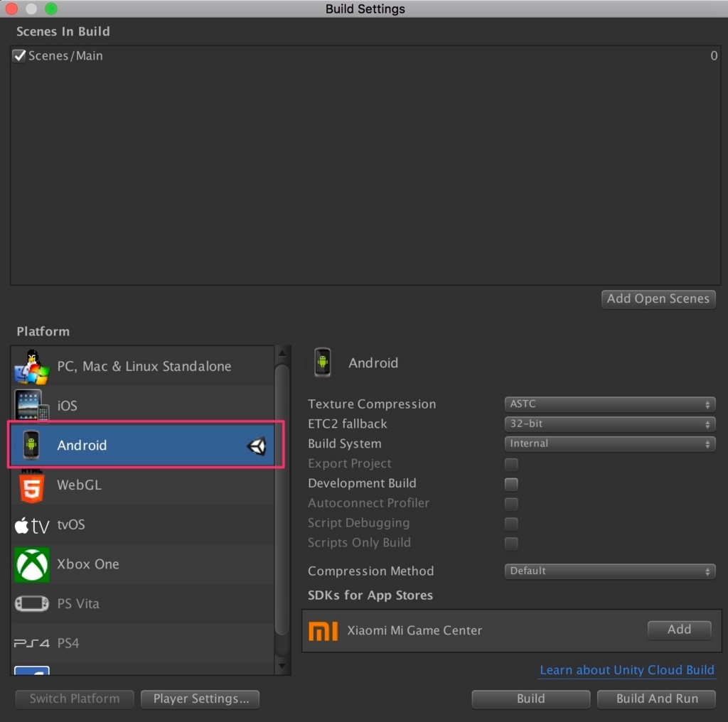
Task: Select the Xbox One platform row
Action: coord(142,564)
